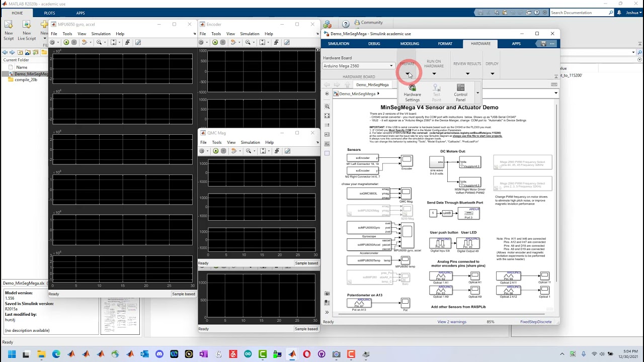Click the Help question mark icon in MATLAB
Screen dimensions: 644x362
coord(346,24)
